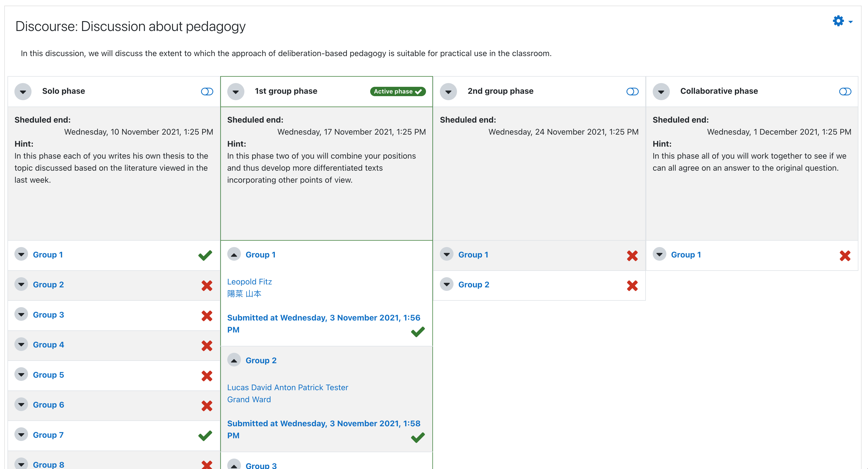The height and width of the screenshot is (469, 868).
Task: Expand 2nd group phase Group 2 arrow
Action: coord(447,284)
